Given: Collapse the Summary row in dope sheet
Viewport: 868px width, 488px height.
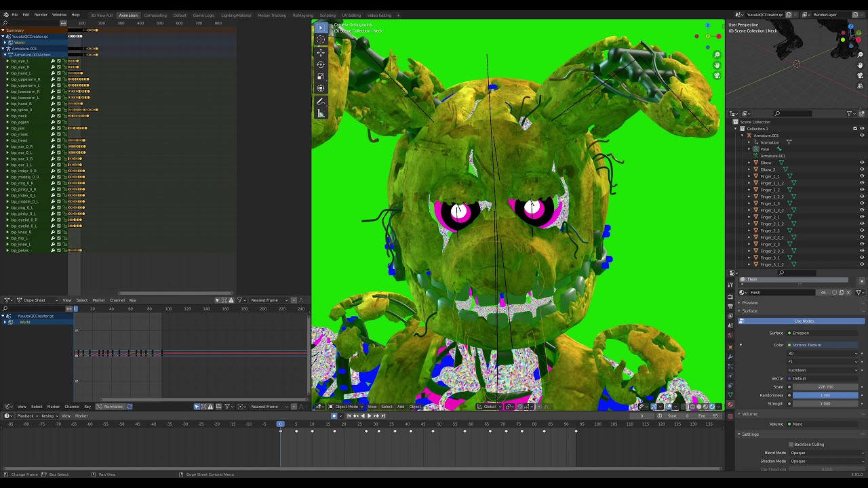Looking at the screenshot, I should 3,30.
